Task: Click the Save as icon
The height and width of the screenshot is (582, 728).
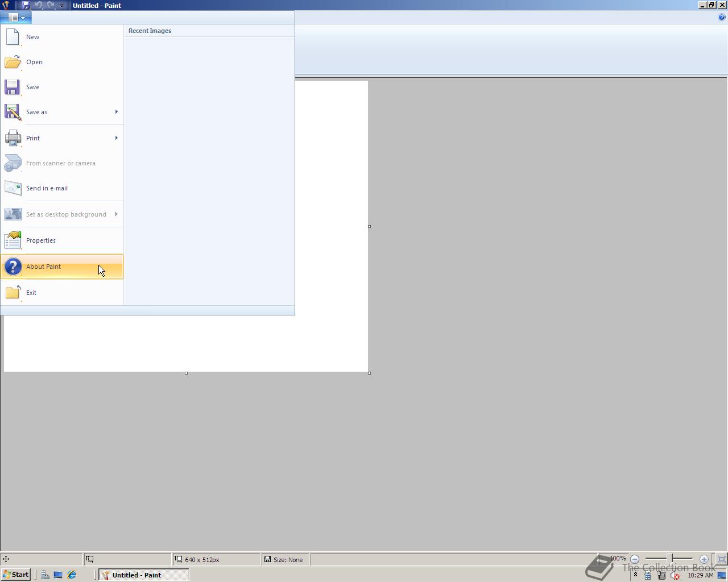Action: click(13, 112)
